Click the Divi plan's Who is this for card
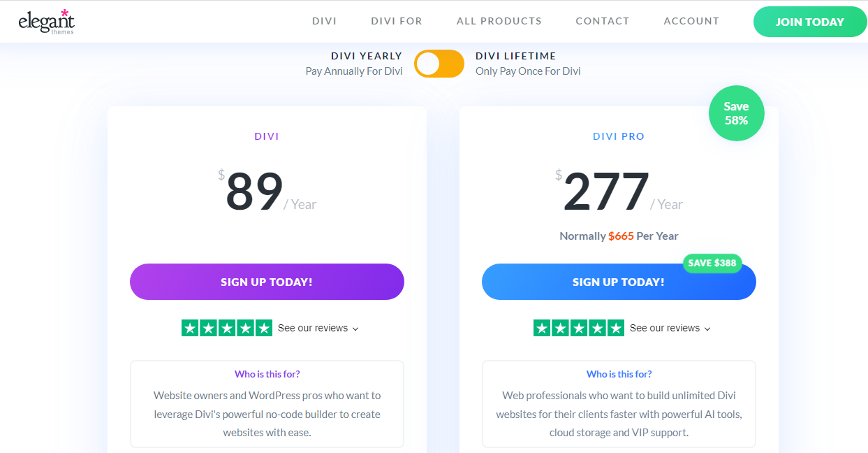Viewport: 868px width, 453px height. 267,404
